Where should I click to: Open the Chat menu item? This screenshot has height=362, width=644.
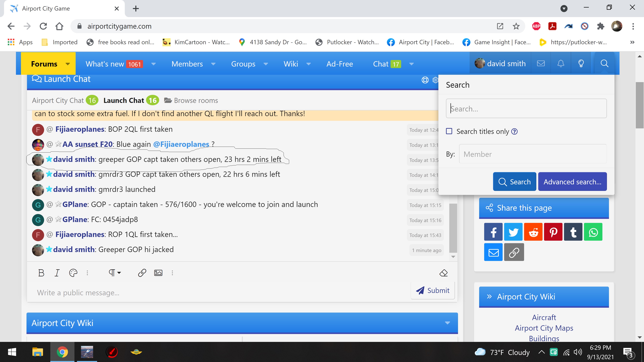[x=387, y=64]
